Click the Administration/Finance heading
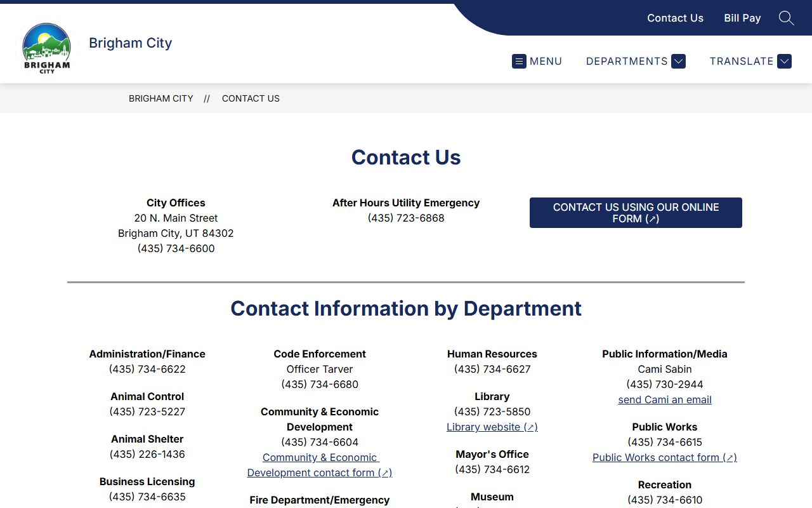The width and height of the screenshot is (812, 508). point(147,354)
